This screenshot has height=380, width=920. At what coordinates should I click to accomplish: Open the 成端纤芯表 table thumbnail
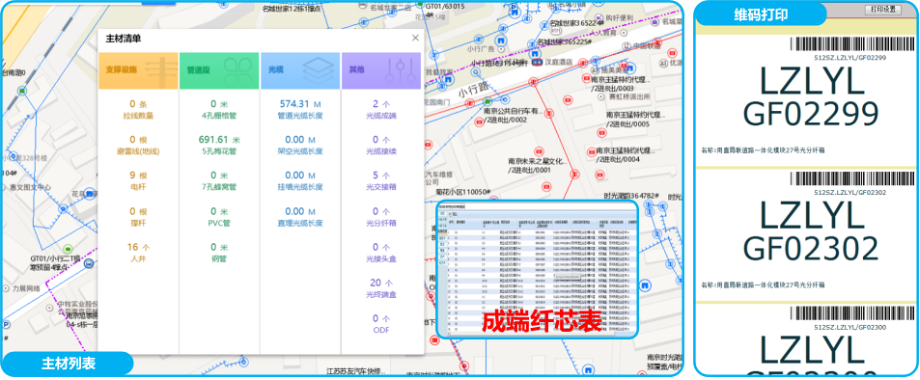[x=537, y=269]
